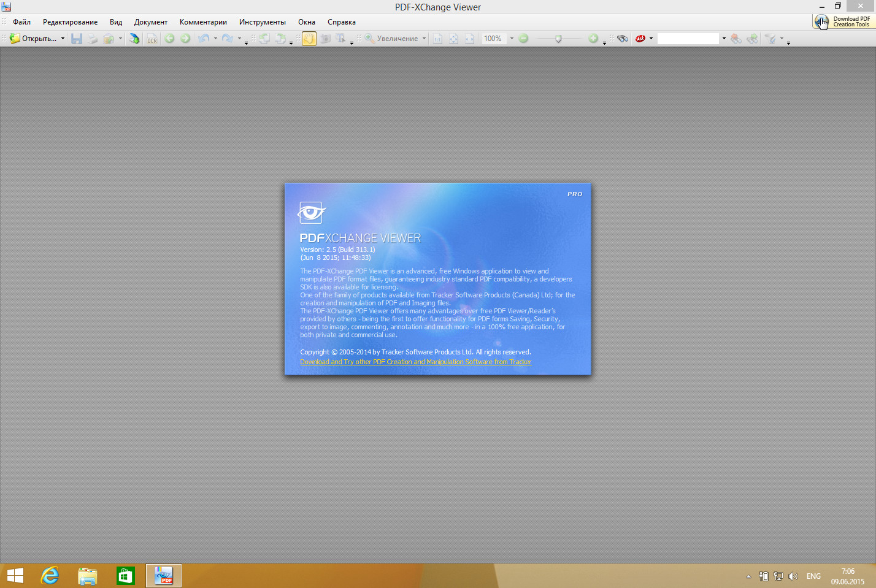Screen dimensions: 876x588
Task: Expand the Открыть dropdown arrow
Action: pos(63,39)
